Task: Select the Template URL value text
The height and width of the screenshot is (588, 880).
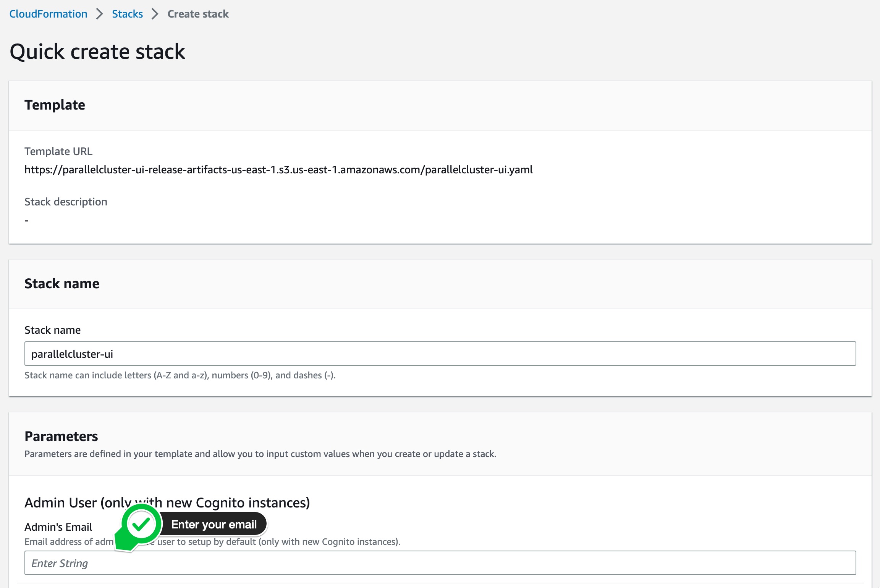Action: pos(278,170)
